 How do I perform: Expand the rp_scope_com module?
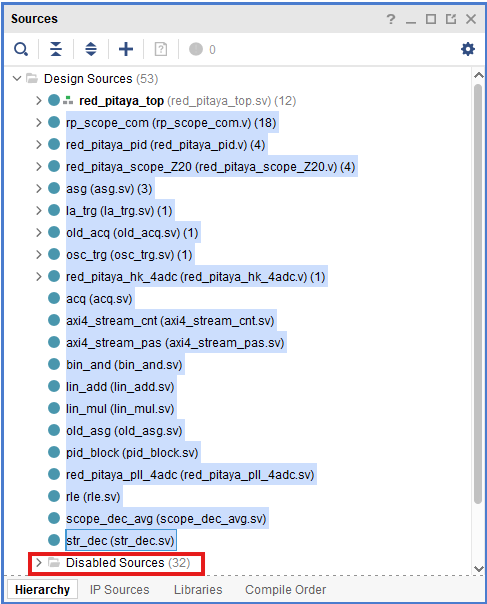point(39,122)
